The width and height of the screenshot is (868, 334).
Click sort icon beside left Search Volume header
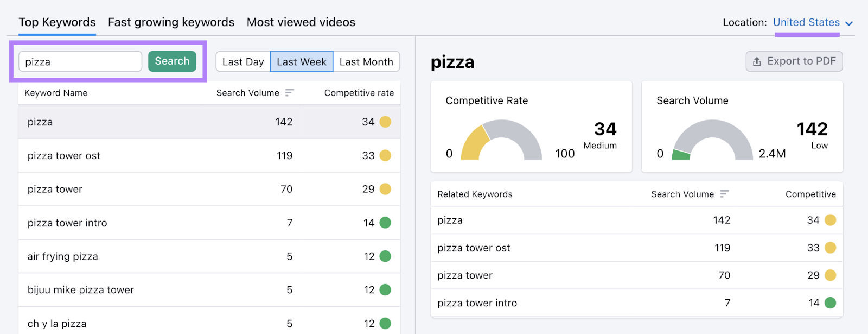tap(290, 93)
